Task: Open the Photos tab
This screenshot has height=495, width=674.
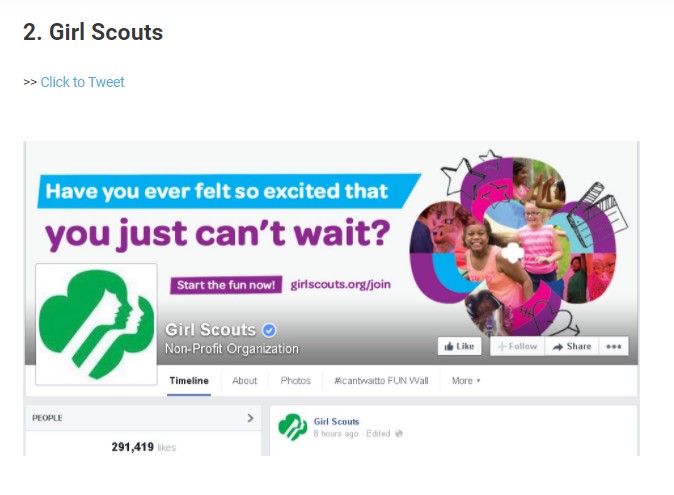Action: 296,381
